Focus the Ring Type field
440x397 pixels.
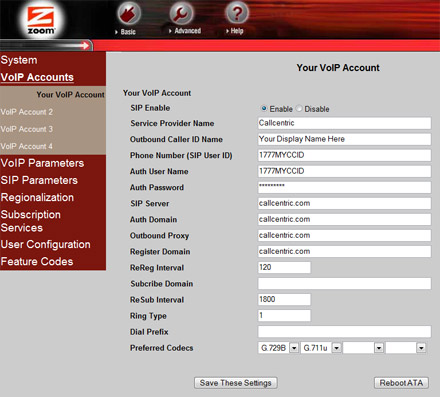click(x=284, y=315)
